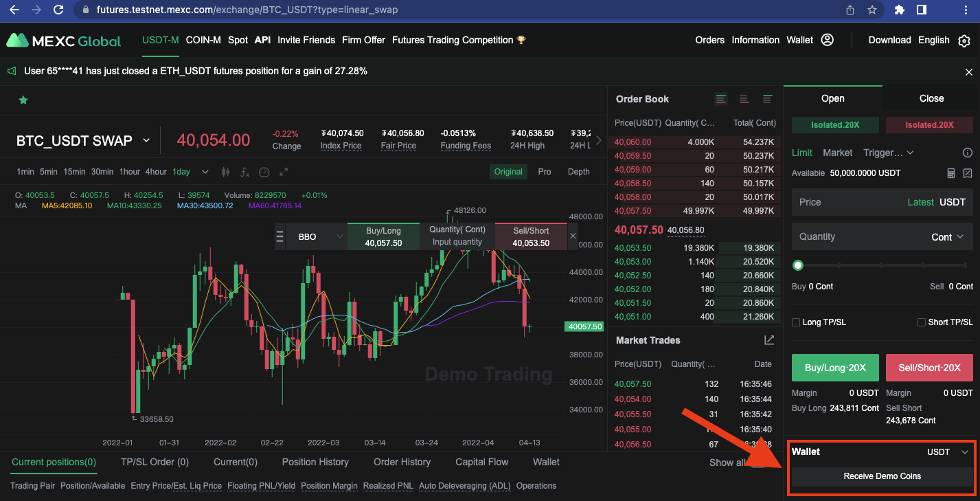Image resolution: width=980 pixels, height=501 pixels.
Task: Open the user profile icon
Action: pyautogui.click(x=828, y=40)
